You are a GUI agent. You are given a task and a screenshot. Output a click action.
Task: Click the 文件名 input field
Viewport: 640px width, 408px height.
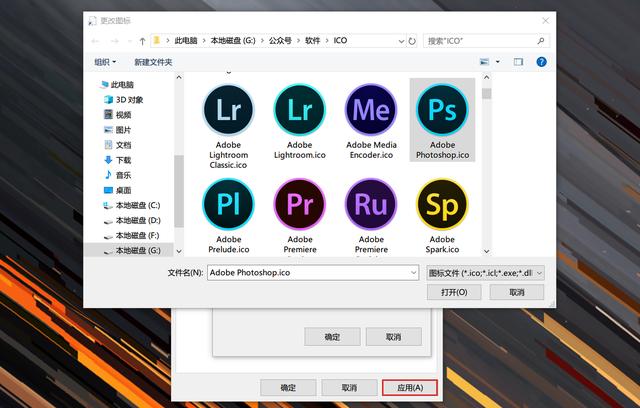tap(313, 273)
